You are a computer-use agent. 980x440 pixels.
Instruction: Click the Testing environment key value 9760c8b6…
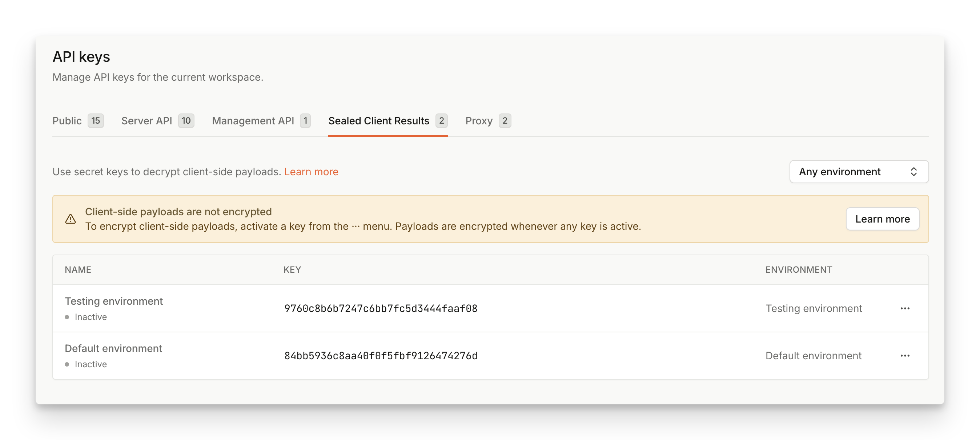click(381, 308)
